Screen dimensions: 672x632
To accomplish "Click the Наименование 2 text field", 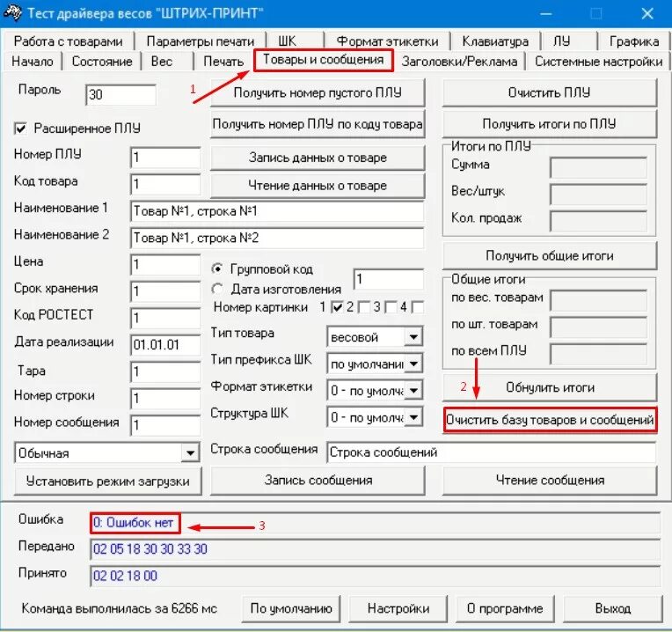I will coord(277,238).
